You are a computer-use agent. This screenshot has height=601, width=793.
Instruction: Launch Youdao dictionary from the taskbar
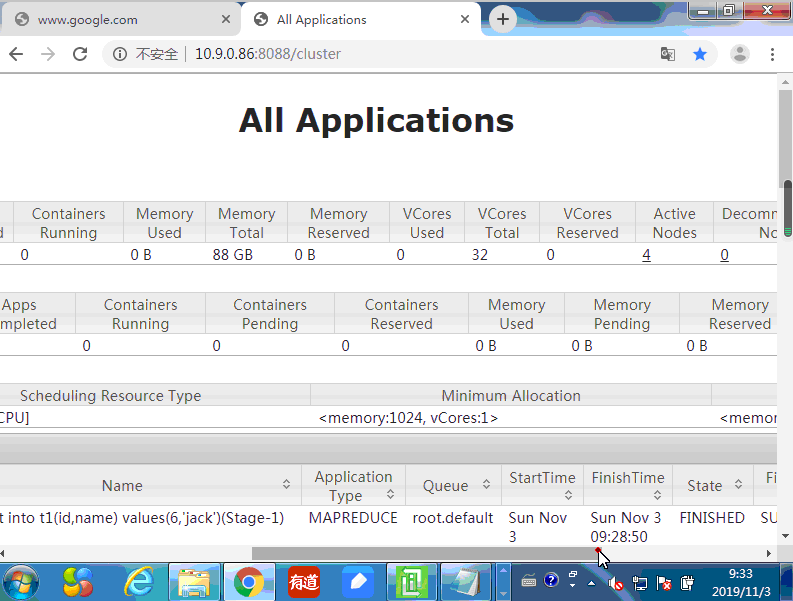point(303,581)
